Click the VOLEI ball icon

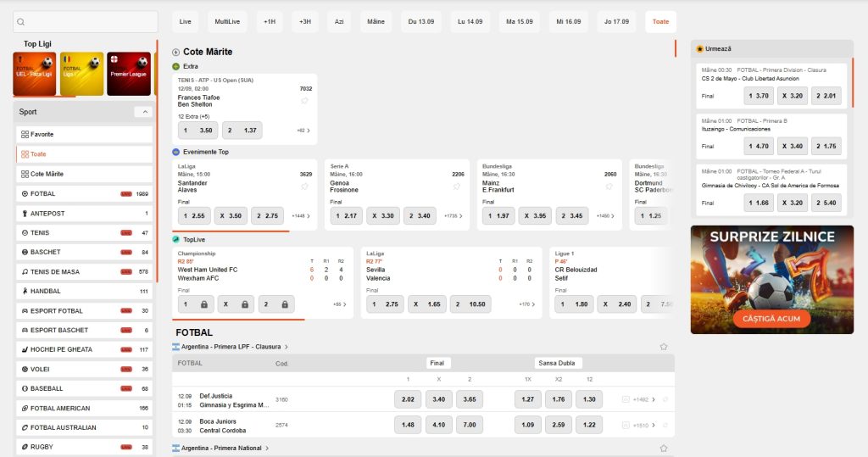click(x=25, y=369)
